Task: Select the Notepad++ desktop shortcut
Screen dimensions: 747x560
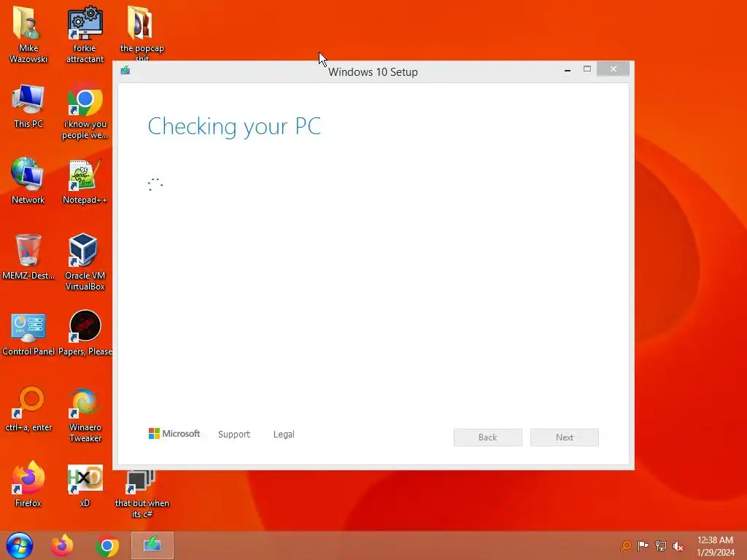Action: (85, 181)
